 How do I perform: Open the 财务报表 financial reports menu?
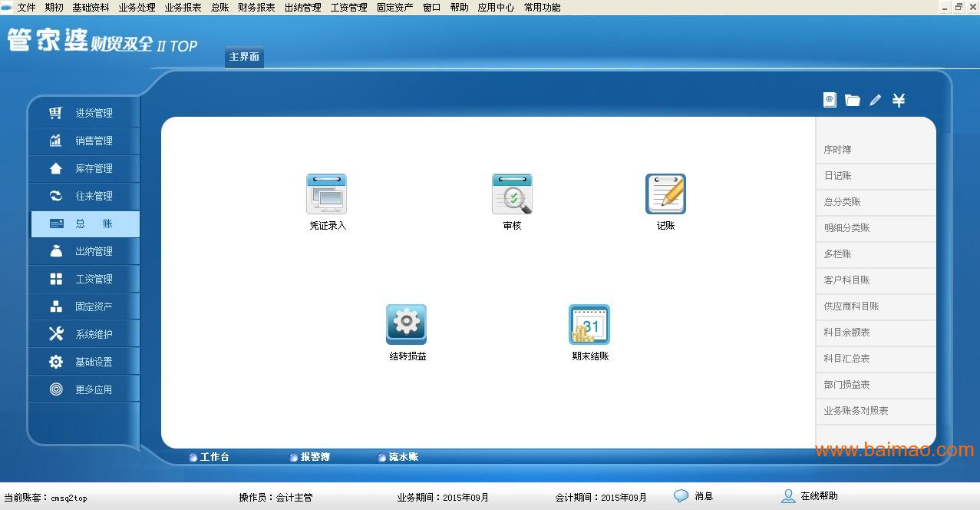[256, 8]
